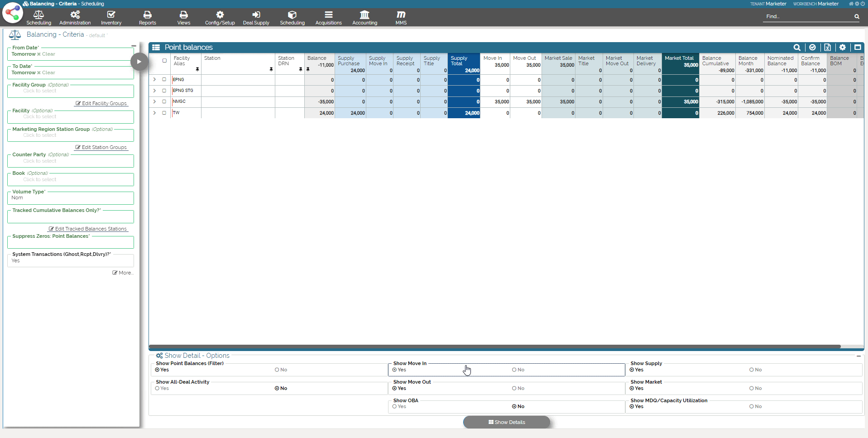Open the Reports menu

click(147, 18)
